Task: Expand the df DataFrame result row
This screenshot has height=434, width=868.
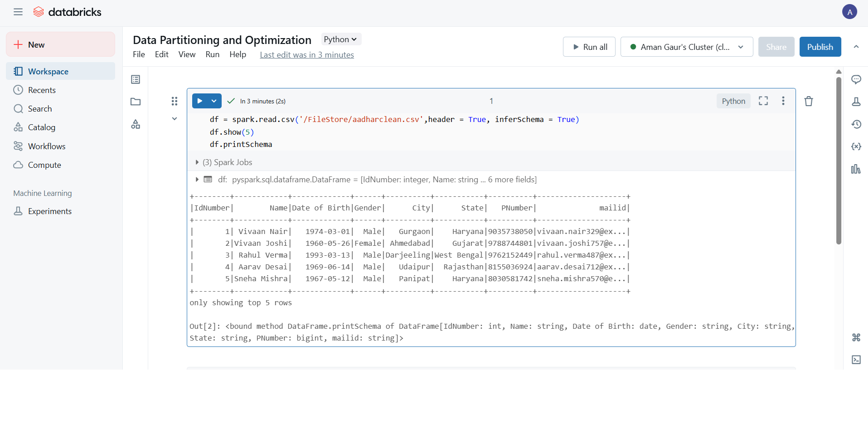Action: click(198, 180)
